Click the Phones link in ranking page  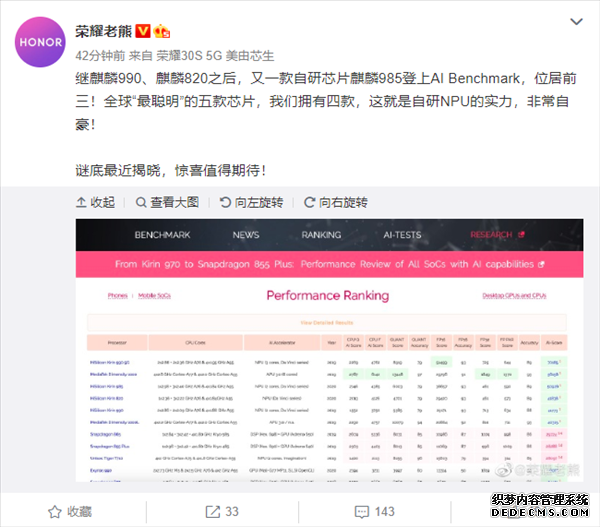117,295
